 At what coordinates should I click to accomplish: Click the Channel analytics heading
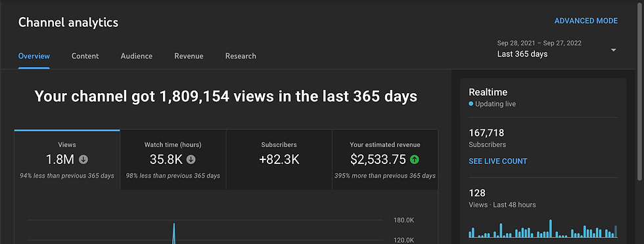(x=68, y=22)
